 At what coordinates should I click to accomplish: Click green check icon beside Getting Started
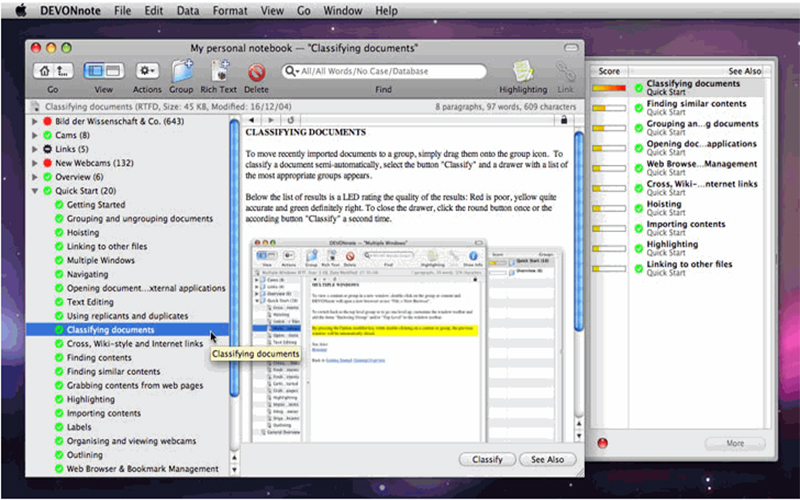[59, 205]
